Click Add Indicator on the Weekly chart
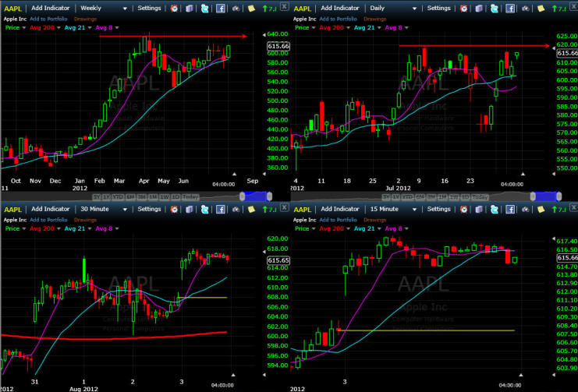The height and width of the screenshot is (392, 578). coord(51,8)
